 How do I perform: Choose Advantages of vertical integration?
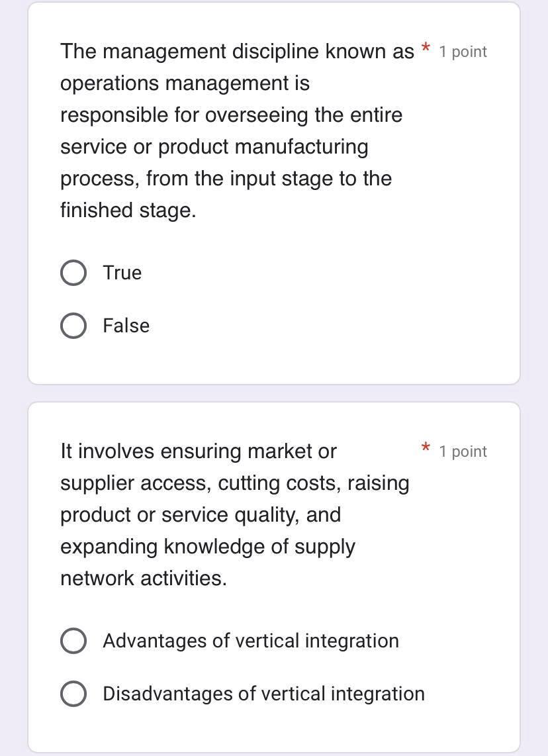pyautogui.click(x=73, y=640)
